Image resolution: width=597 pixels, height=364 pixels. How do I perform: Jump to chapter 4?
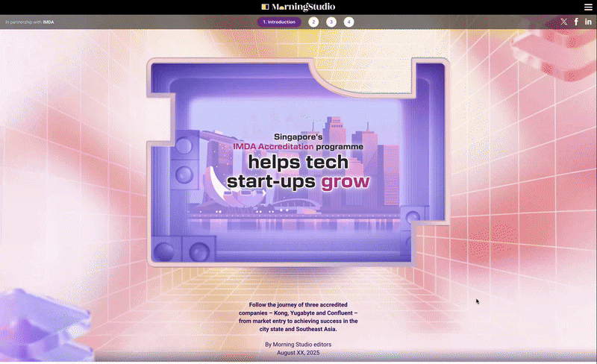point(348,22)
